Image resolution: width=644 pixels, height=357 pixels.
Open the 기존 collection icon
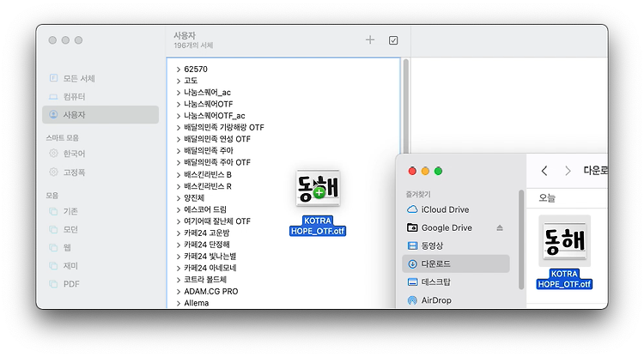pos(53,211)
